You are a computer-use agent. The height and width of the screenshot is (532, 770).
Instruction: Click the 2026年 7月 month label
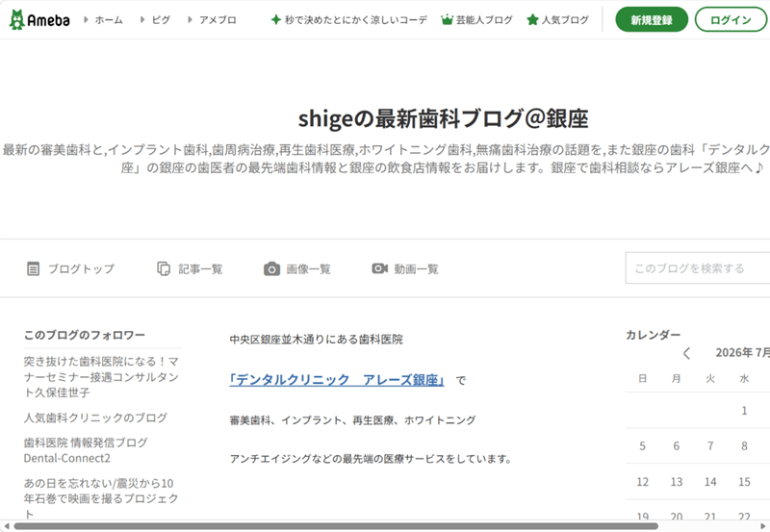click(742, 353)
